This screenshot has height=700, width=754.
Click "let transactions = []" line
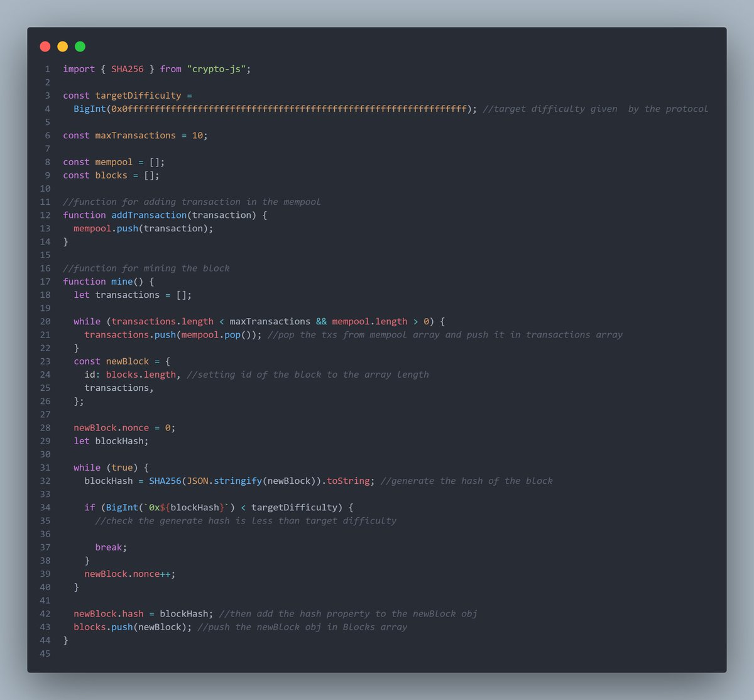pyautogui.click(x=133, y=295)
